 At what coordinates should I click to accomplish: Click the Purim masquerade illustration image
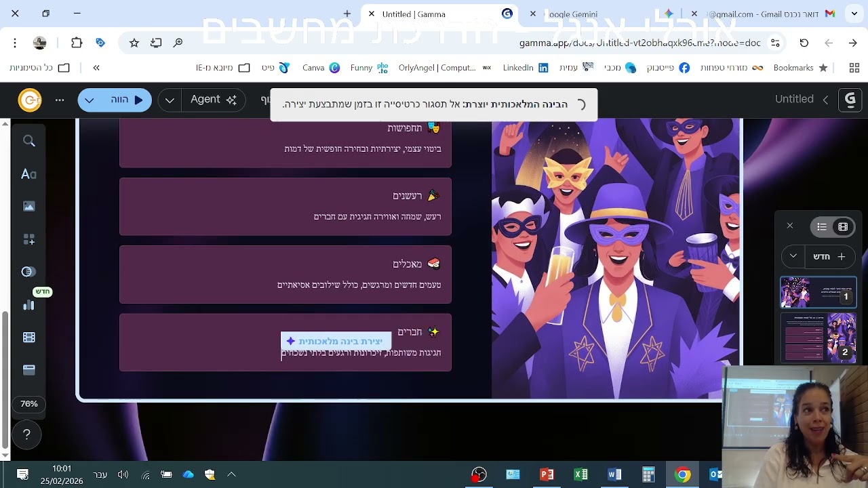click(616, 258)
